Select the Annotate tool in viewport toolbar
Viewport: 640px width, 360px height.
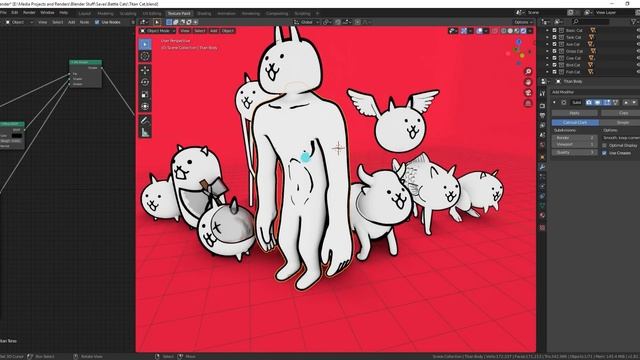(x=145, y=120)
